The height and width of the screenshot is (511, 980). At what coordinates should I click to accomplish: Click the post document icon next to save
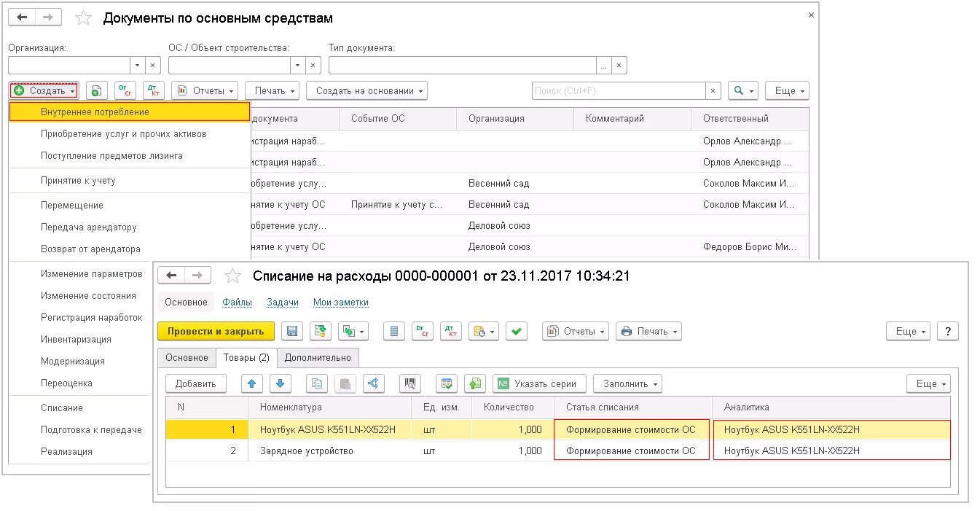coord(321,331)
